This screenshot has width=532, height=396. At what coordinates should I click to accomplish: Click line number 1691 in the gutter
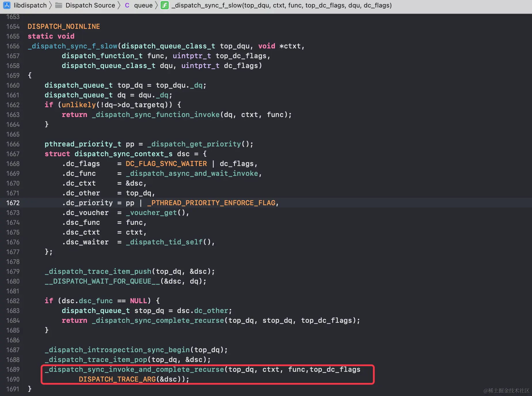click(x=13, y=389)
